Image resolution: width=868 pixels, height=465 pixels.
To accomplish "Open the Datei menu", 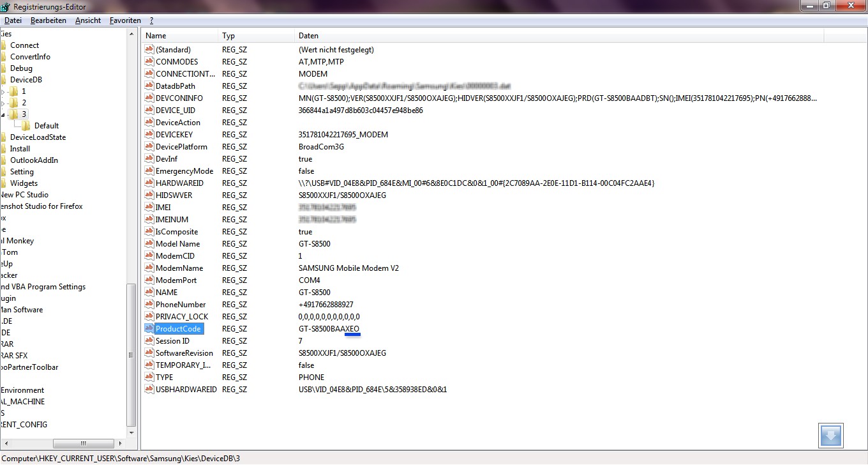I will [13, 20].
